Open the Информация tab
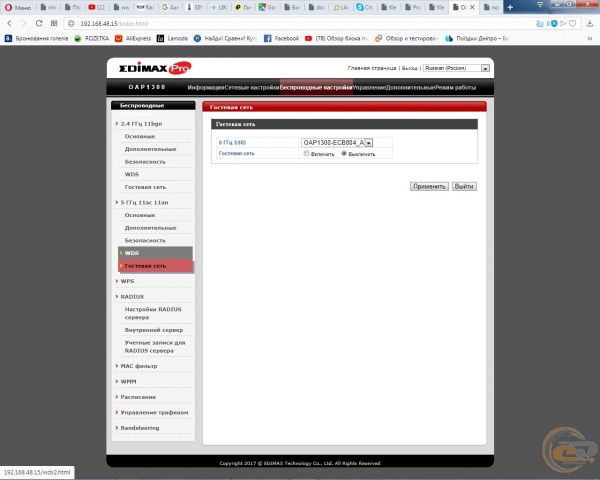 coord(205,88)
